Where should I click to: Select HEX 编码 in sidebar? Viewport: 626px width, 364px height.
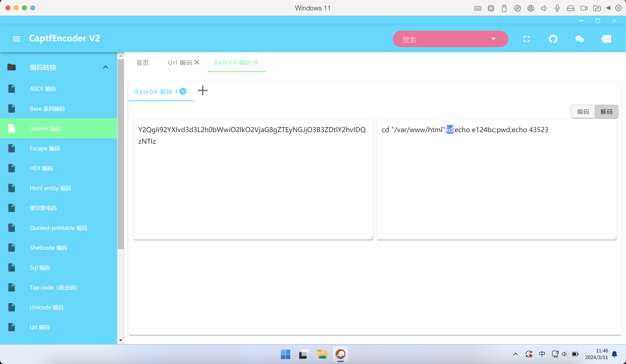[59, 168]
